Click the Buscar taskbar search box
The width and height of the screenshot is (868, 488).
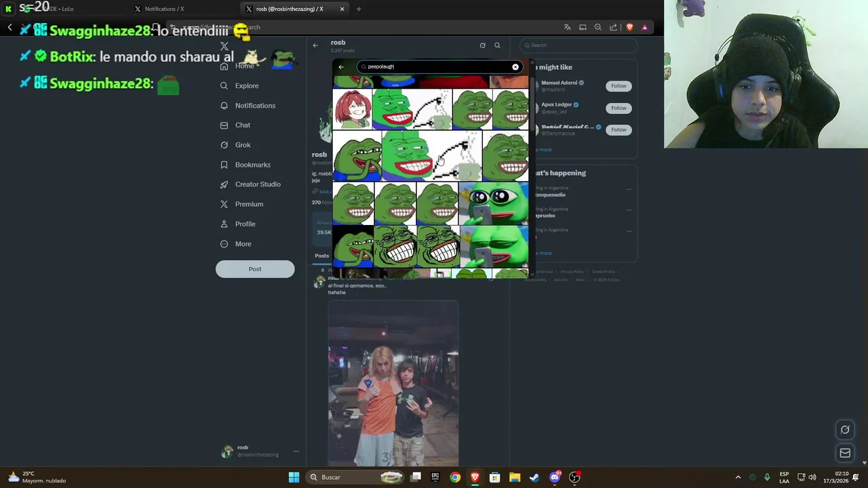click(354, 477)
